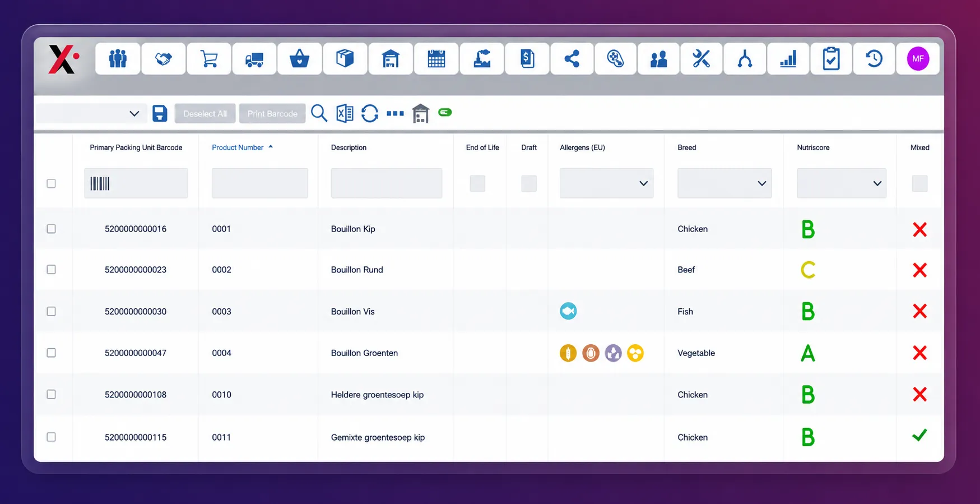Open the calendar planning module

click(x=436, y=58)
